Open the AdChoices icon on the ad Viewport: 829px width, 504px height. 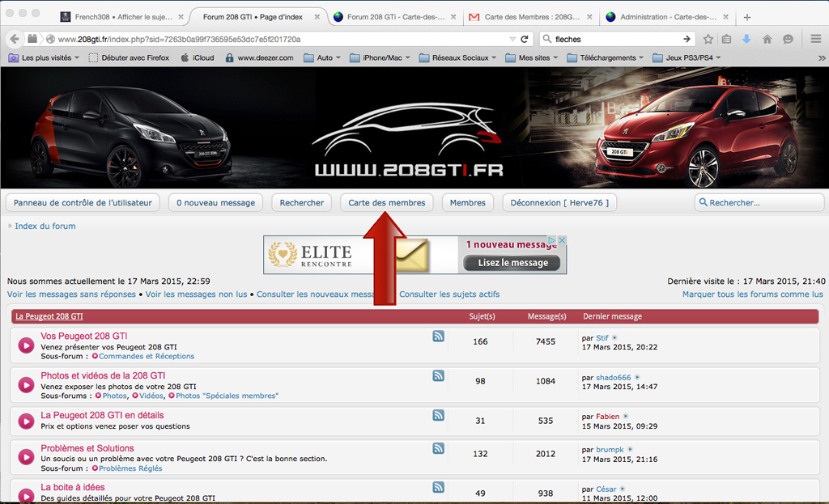[552, 240]
